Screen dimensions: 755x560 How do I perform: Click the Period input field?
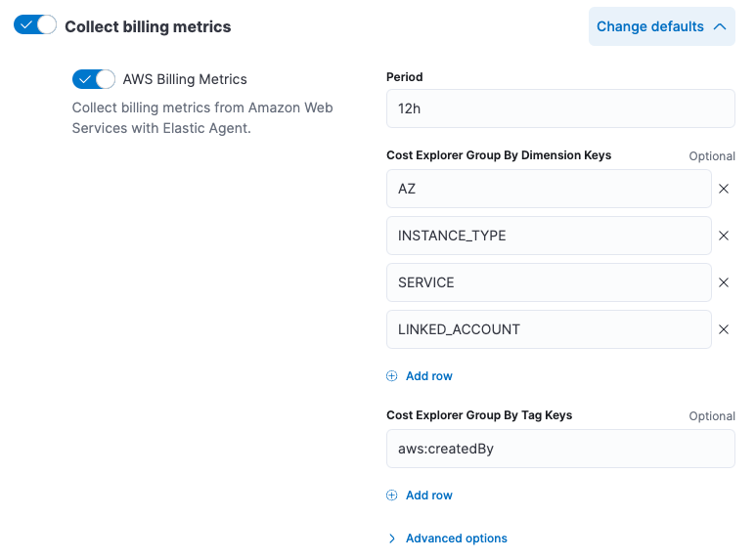coord(560,108)
